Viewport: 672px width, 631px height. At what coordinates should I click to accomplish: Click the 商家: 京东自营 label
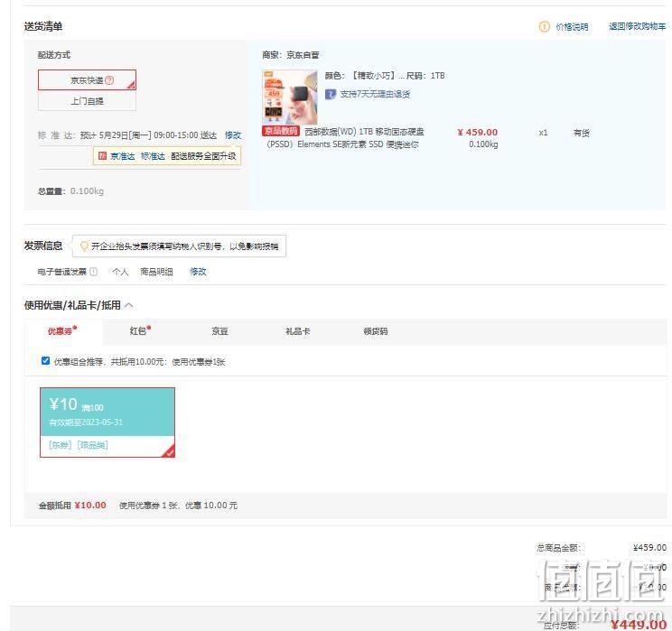[x=291, y=55]
